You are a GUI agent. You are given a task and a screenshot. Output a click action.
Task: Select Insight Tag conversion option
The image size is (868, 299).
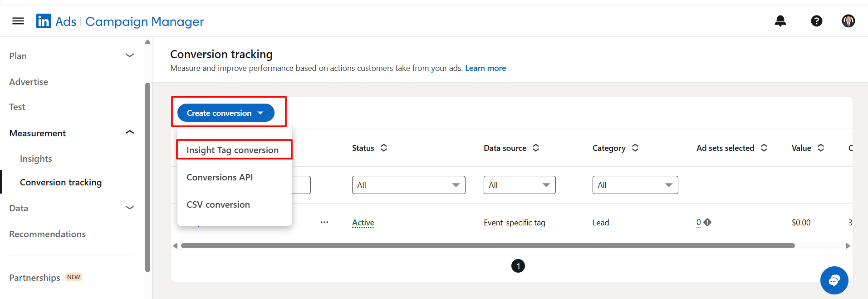point(232,150)
